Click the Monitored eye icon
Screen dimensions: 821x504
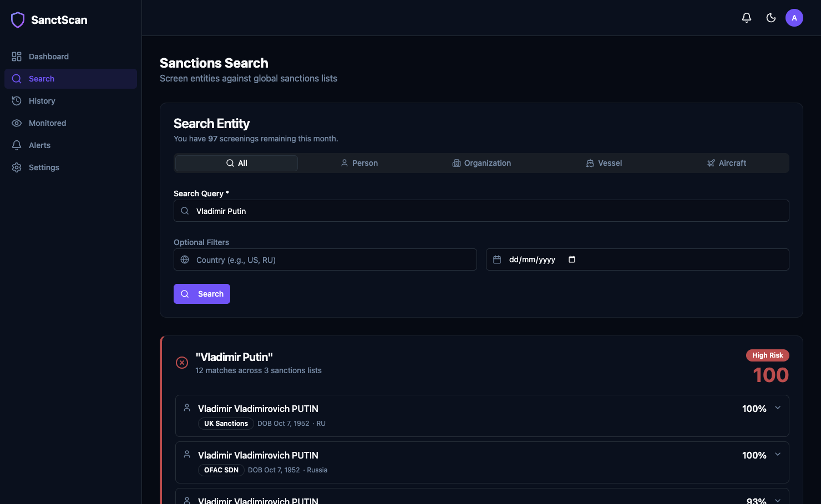coord(17,123)
